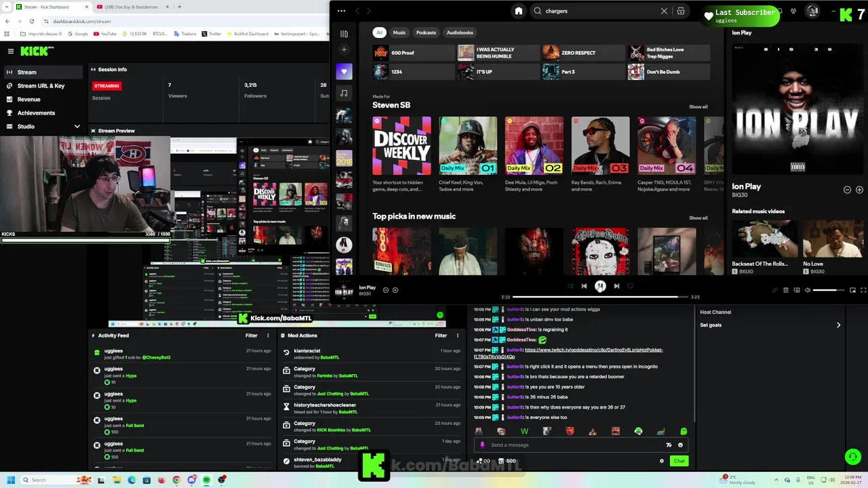Open the Kick dashboard hamburger menu
Image resolution: width=868 pixels, height=488 pixels.
11,52
